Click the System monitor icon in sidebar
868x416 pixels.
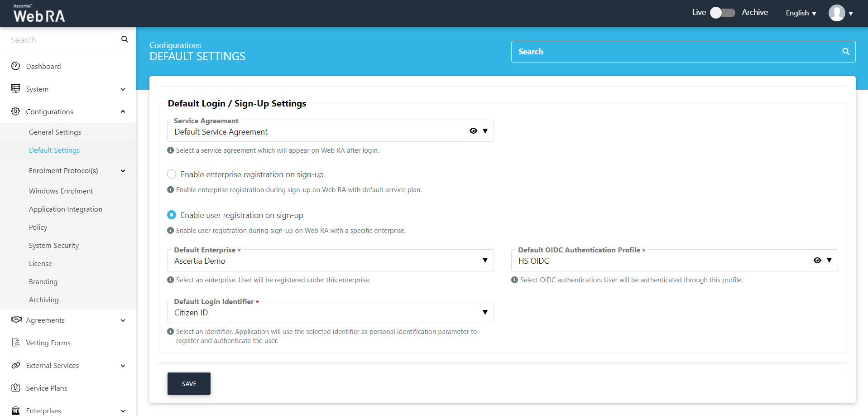tap(16, 89)
